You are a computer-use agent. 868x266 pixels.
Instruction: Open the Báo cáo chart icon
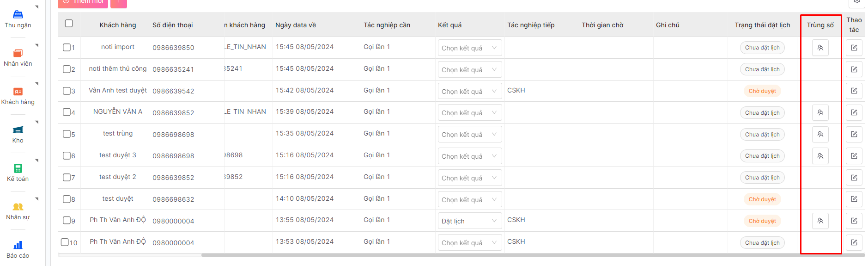[18, 245]
